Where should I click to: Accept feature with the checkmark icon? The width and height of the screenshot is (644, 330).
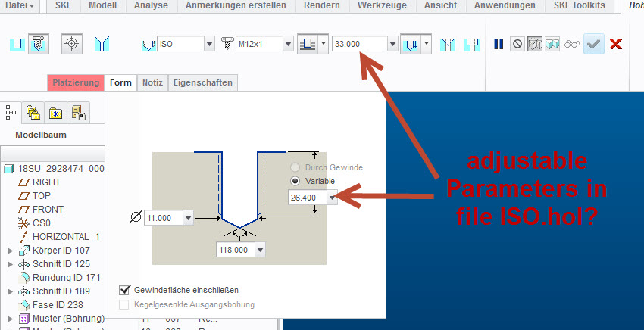tap(594, 44)
